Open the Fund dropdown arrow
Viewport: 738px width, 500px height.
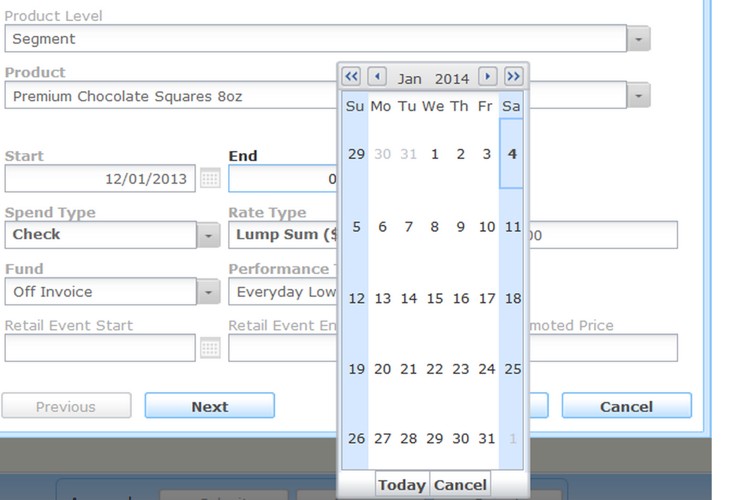pyautogui.click(x=208, y=292)
